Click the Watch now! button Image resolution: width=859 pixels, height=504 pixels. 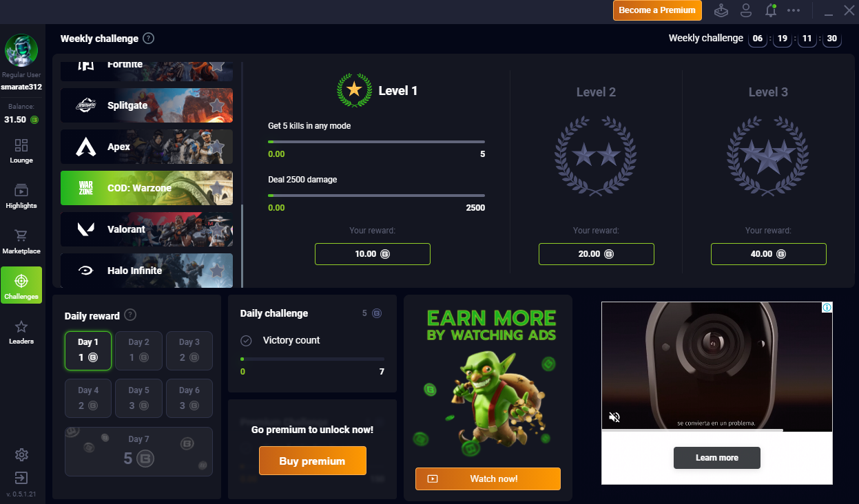click(488, 479)
